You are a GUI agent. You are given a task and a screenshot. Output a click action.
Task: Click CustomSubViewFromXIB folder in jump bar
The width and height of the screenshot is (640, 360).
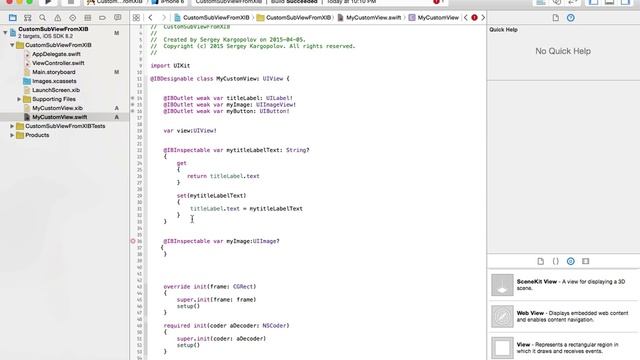pos(294,18)
